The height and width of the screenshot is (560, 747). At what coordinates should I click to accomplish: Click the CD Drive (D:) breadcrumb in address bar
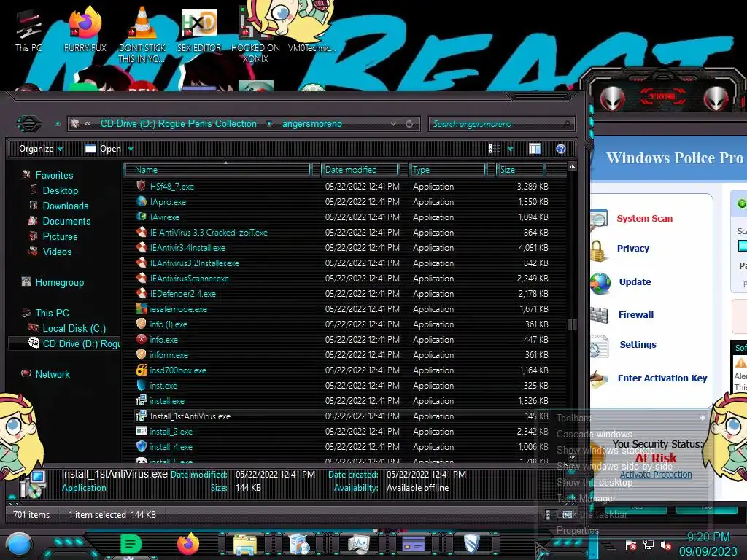(x=178, y=123)
